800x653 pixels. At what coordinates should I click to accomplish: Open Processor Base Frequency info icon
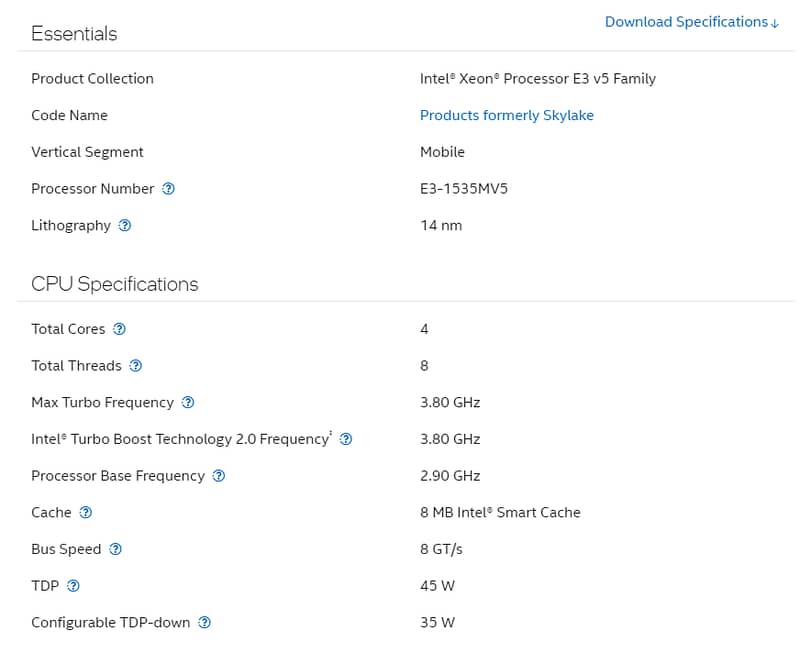[x=219, y=476]
